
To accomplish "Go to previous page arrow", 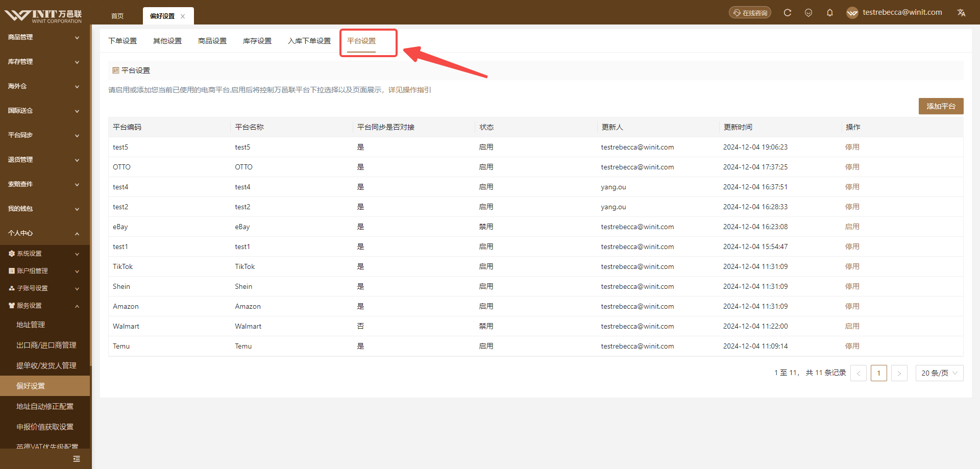I will click(859, 373).
